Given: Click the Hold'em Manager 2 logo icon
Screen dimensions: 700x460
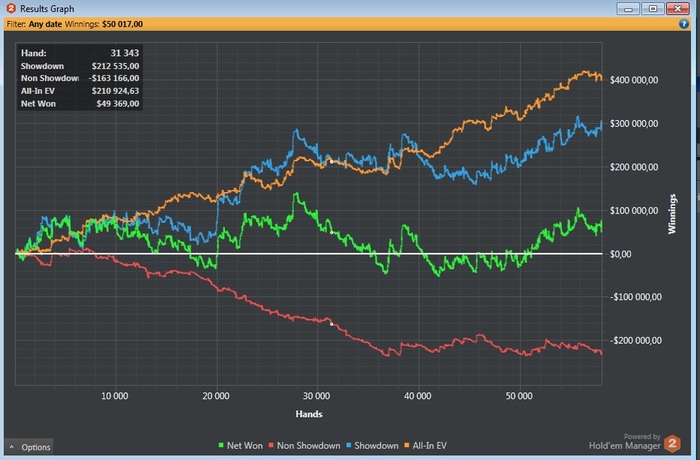Looking at the screenshot, I should click(672, 443).
